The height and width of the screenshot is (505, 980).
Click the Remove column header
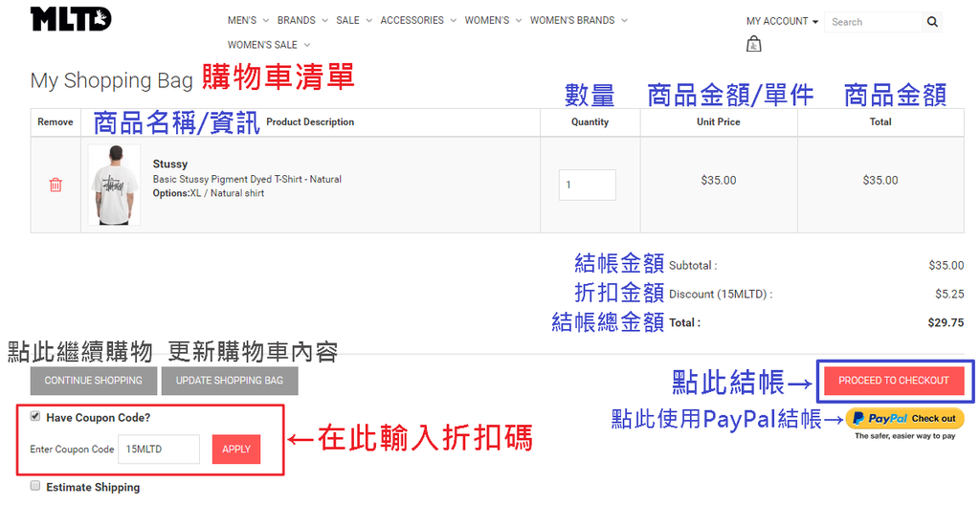tap(56, 121)
